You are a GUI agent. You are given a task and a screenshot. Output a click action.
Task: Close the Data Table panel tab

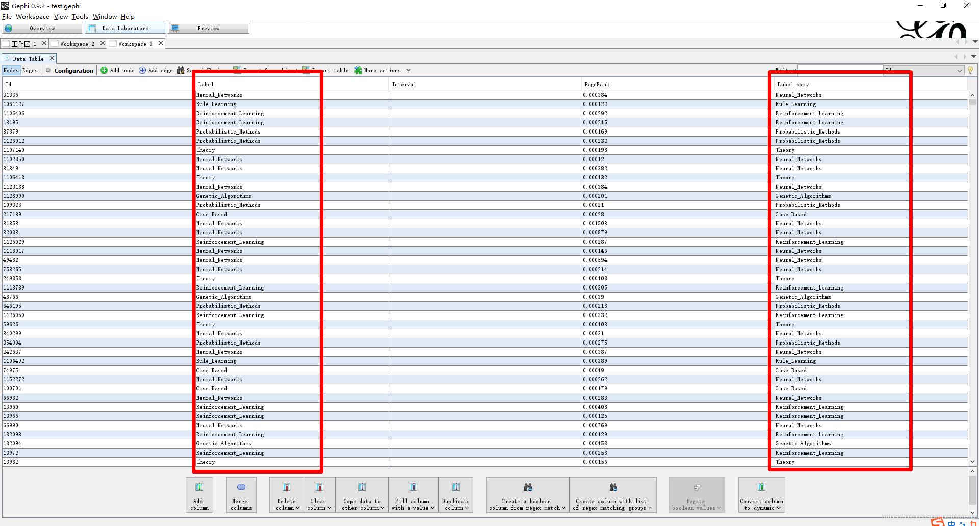(52, 58)
